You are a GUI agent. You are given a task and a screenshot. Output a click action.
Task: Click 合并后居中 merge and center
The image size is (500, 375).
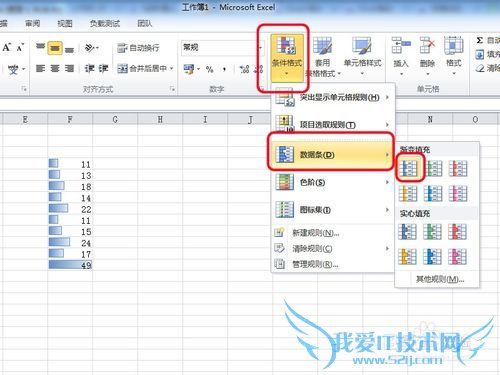coord(142,69)
